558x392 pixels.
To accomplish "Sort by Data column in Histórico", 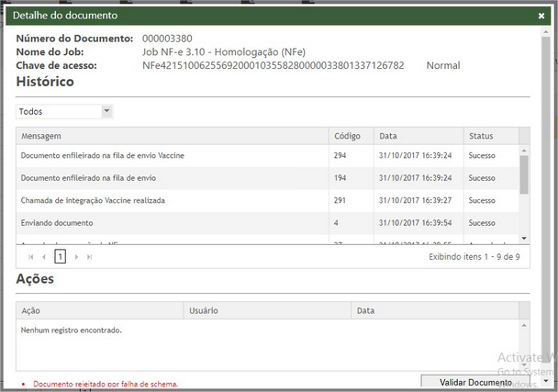I will click(418, 136).
